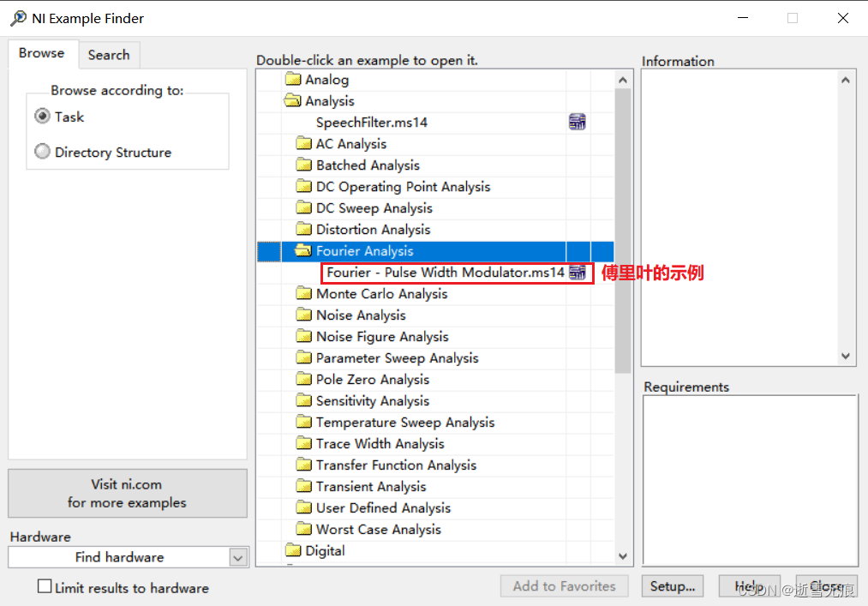Click the NI Example Finder title bar icon
Viewport: 868px width, 606px height.
tap(18, 18)
